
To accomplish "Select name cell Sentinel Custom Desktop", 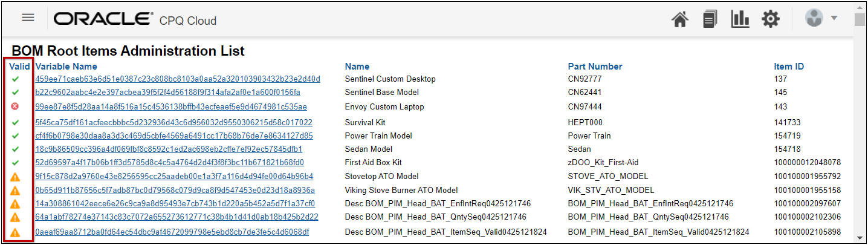I will [x=390, y=79].
